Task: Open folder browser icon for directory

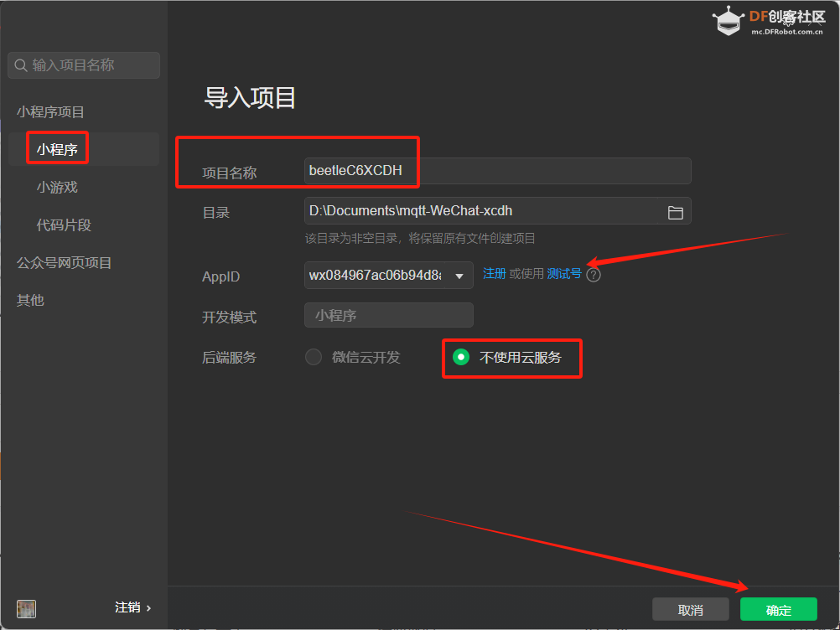Action: tap(675, 213)
